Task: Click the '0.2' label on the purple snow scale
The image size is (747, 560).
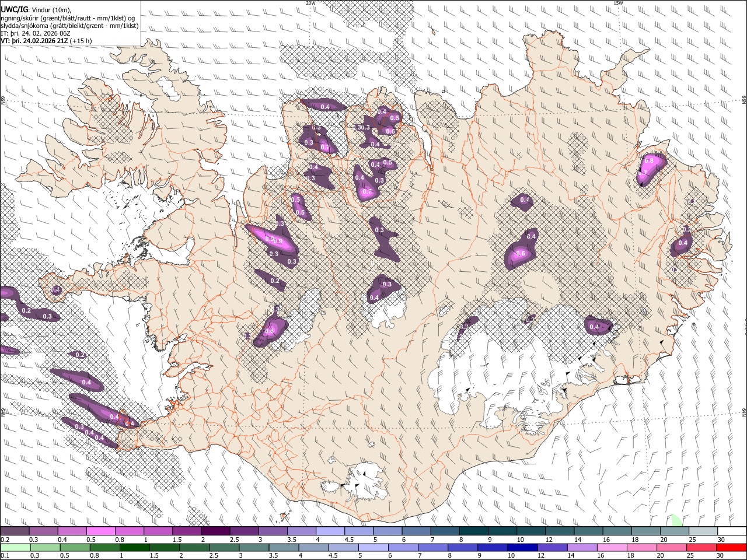Action: (x=5, y=540)
